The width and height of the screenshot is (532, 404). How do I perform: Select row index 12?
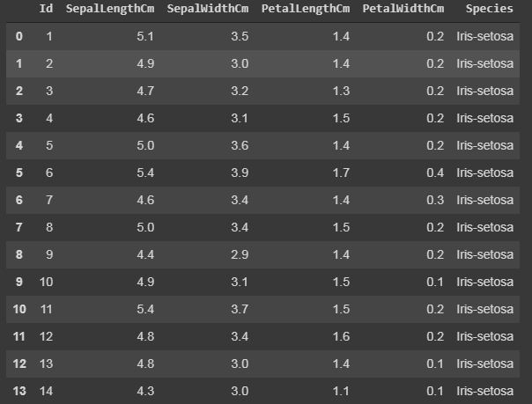(19, 364)
